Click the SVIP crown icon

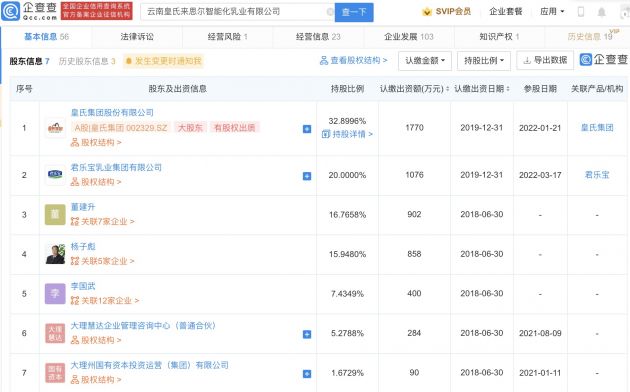(x=427, y=12)
